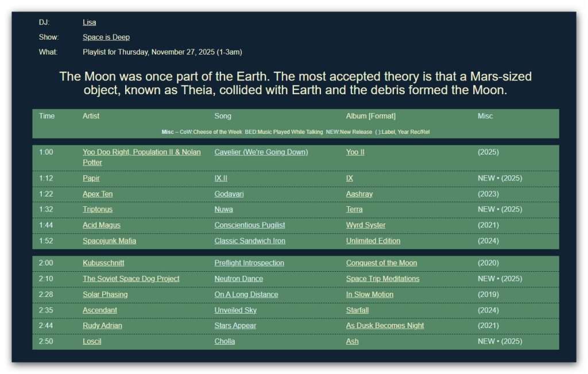Click the artist Papir
The width and height of the screenshot is (588, 374).
(91, 178)
